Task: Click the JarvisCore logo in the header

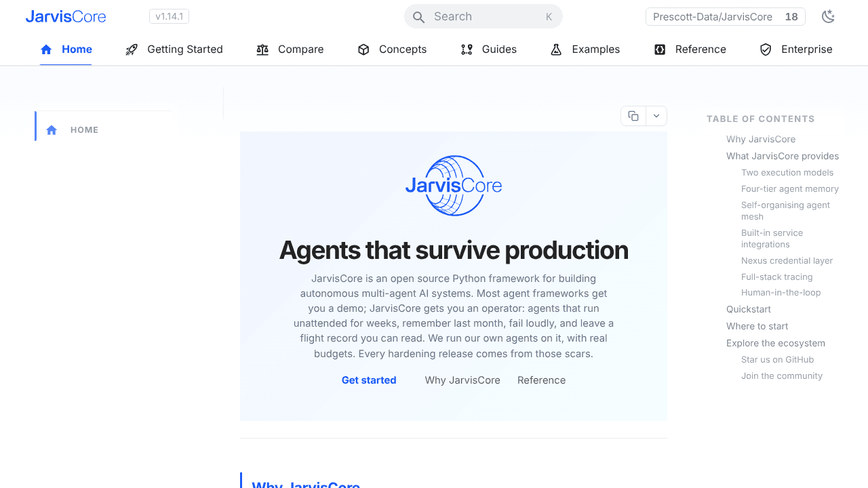Action: [x=66, y=16]
